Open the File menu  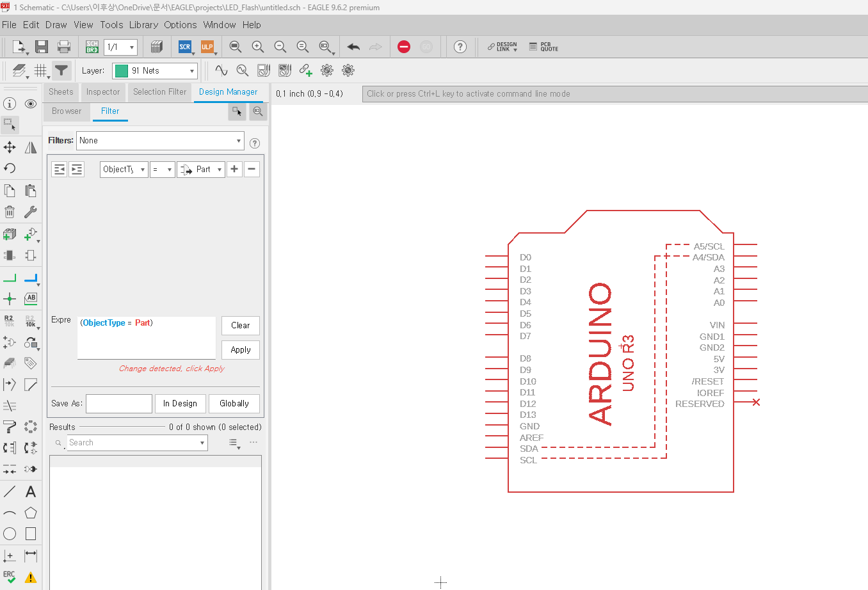click(9, 25)
